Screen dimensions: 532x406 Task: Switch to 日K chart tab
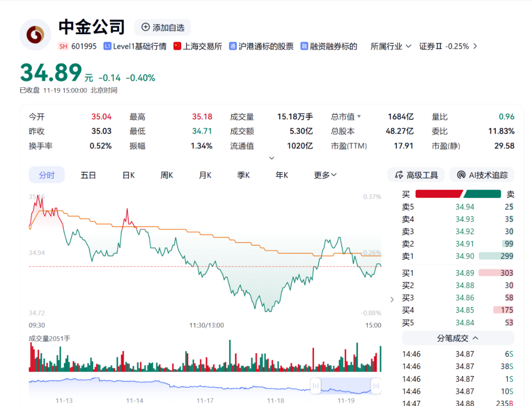coord(129,175)
